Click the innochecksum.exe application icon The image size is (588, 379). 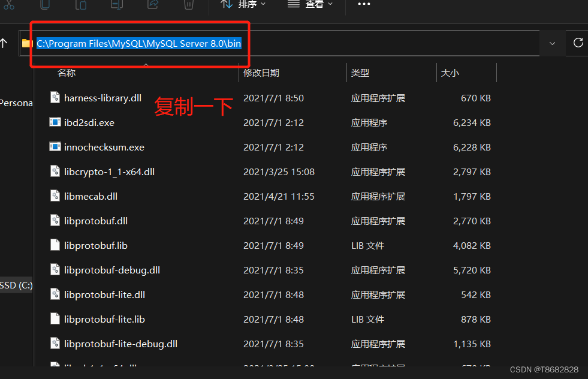point(55,146)
